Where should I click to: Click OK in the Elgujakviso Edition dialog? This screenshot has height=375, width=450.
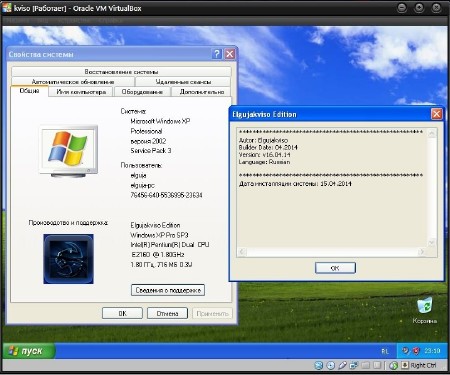pyautogui.click(x=335, y=268)
